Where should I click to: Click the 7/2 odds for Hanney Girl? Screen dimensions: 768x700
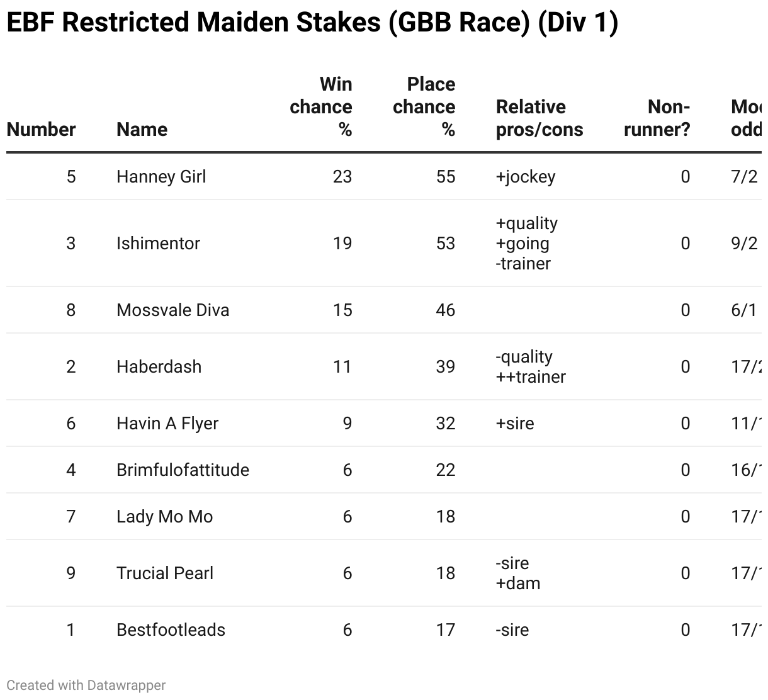point(744,177)
